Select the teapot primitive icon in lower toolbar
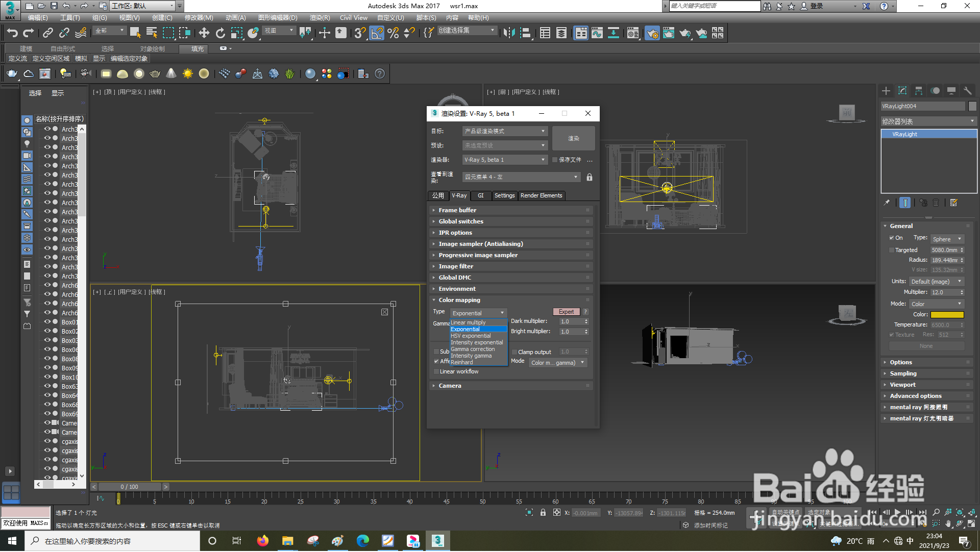Viewport: 980px width, 552px height. (12, 74)
